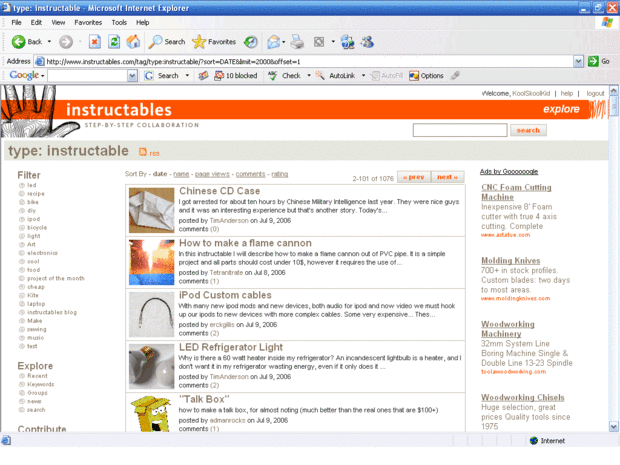Expand the Back button history dropdown
Viewport: 620px width, 465px height.
click(49, 42)
